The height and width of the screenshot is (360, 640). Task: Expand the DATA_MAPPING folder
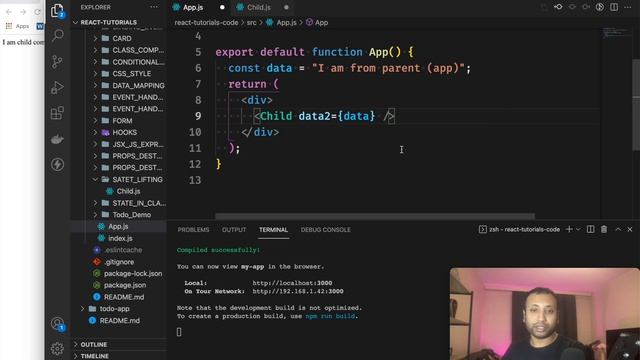pyautogui.click(x=96, y=85)
